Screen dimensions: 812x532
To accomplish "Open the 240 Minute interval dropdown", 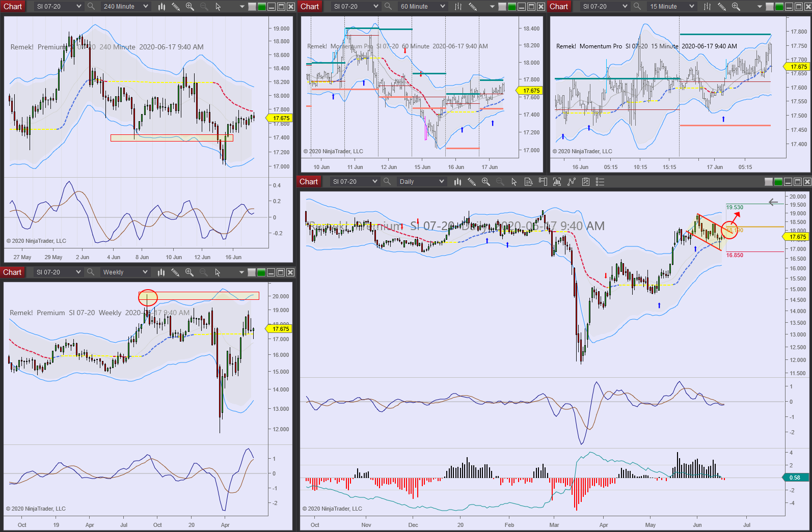I will (126, 7).
